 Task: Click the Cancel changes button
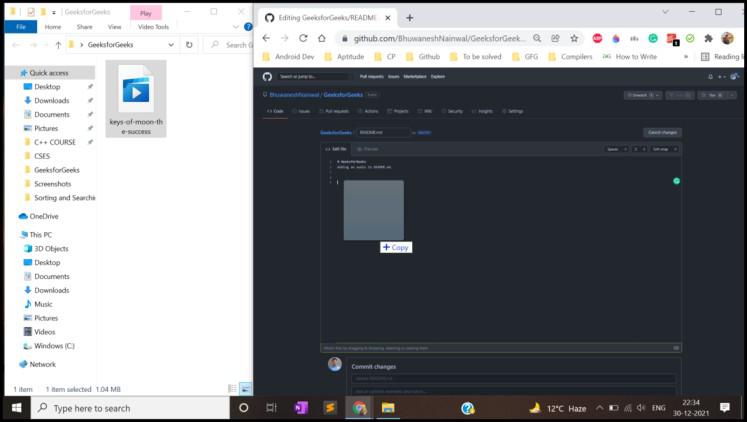point(662,132)
